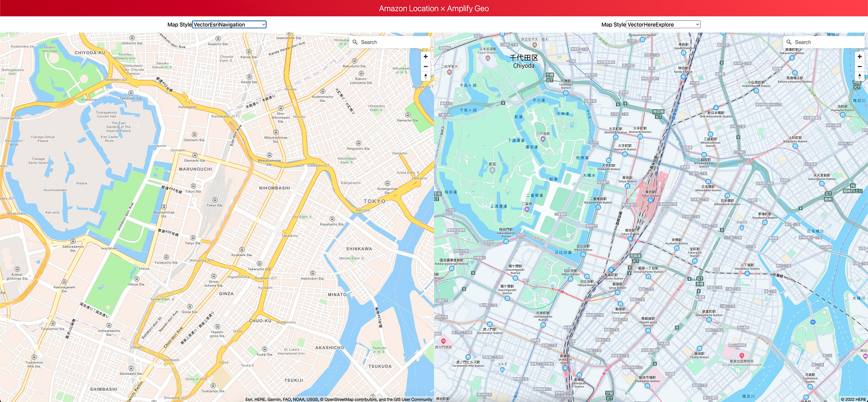Click the Takebashi Sta. station icon
This screenshot has width=868, height=402.
131,92
